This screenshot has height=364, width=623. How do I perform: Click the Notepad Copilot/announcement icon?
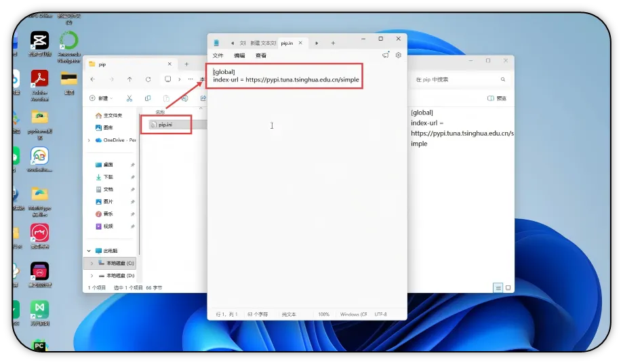pos(386,55)
